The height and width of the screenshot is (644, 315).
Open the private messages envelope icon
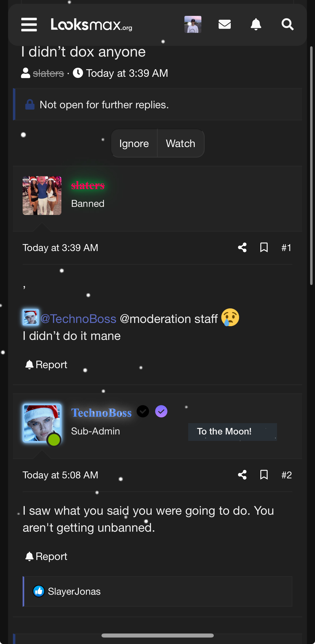[225, 25]
